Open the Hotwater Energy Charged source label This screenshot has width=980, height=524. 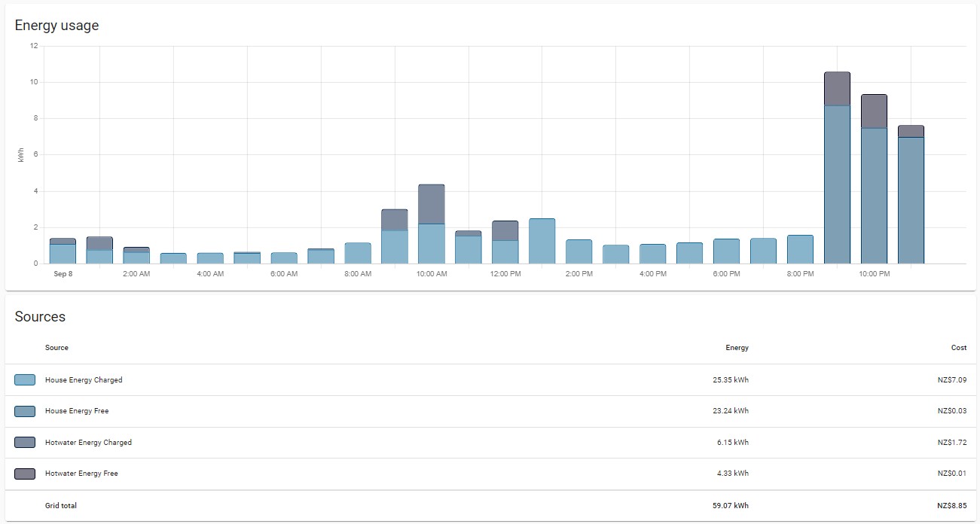pyautogui.click(x=88, y=443)
